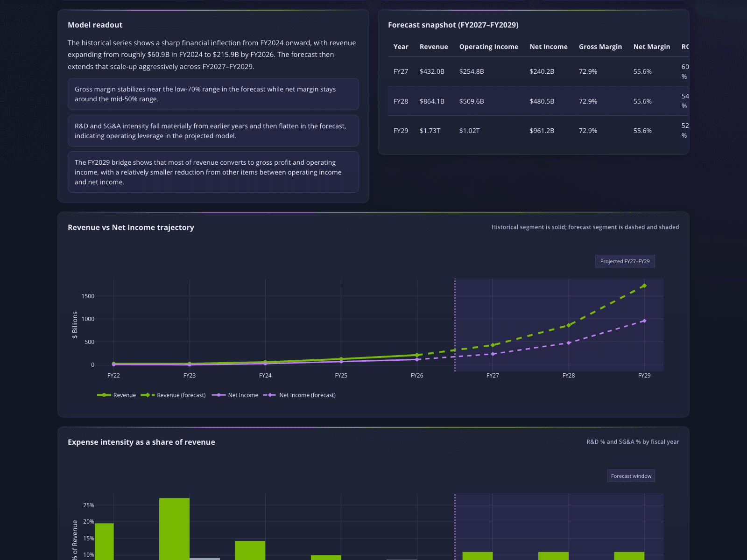Click the 1500 y-axis tick label
Viewport: 747px width, 560px height.
[88, 296]
